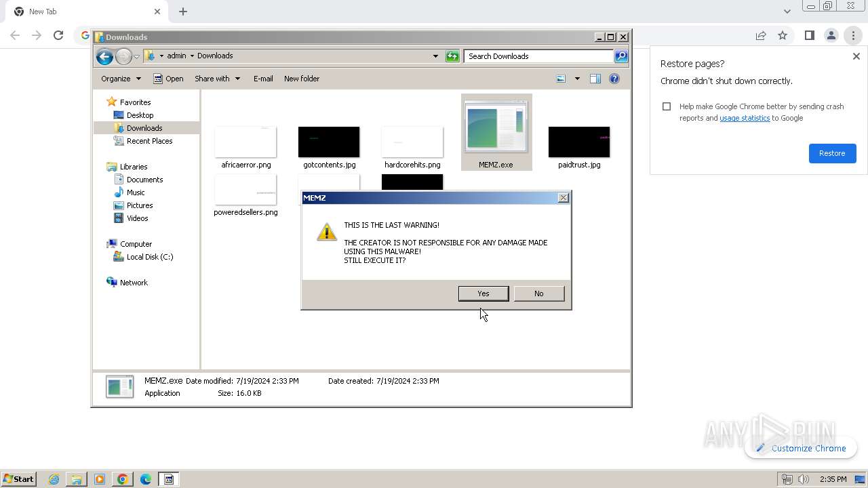Select the paidtrust.jpg file
This screenshot has width=868, height=488.
tap(579, 147)
